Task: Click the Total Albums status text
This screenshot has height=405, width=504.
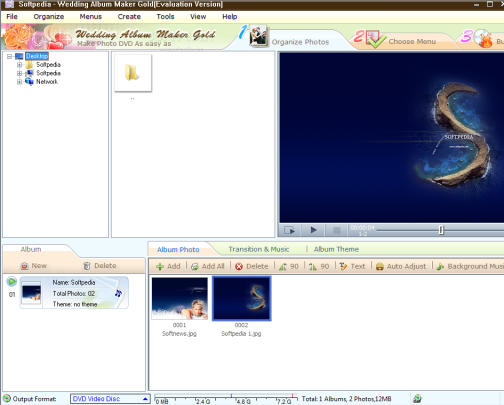Action: point(346,399)
